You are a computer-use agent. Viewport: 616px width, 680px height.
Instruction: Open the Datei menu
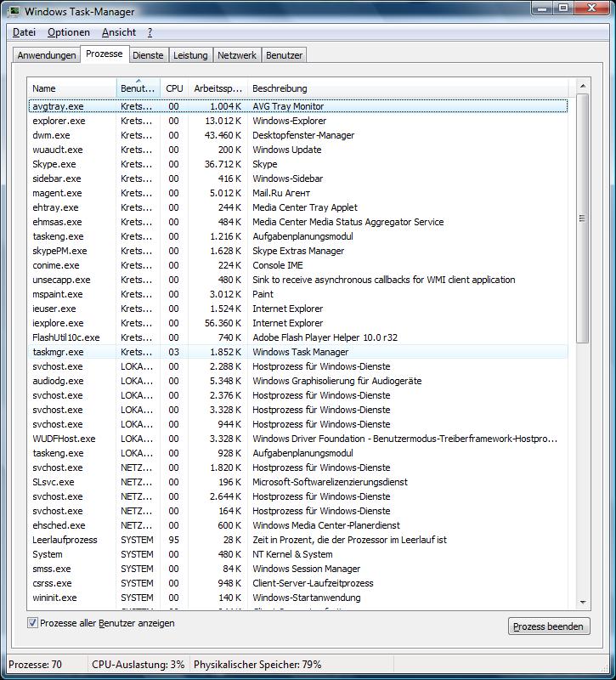25,32
